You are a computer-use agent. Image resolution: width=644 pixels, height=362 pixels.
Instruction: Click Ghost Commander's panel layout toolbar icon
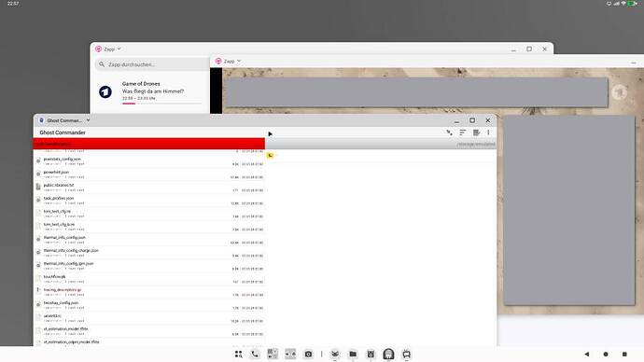click(476, 132)
